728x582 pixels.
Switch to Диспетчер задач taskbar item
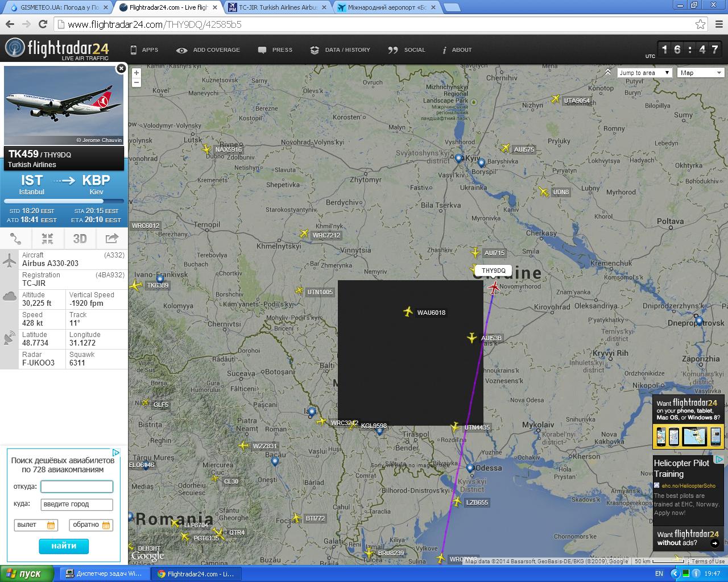coord(105,573)
